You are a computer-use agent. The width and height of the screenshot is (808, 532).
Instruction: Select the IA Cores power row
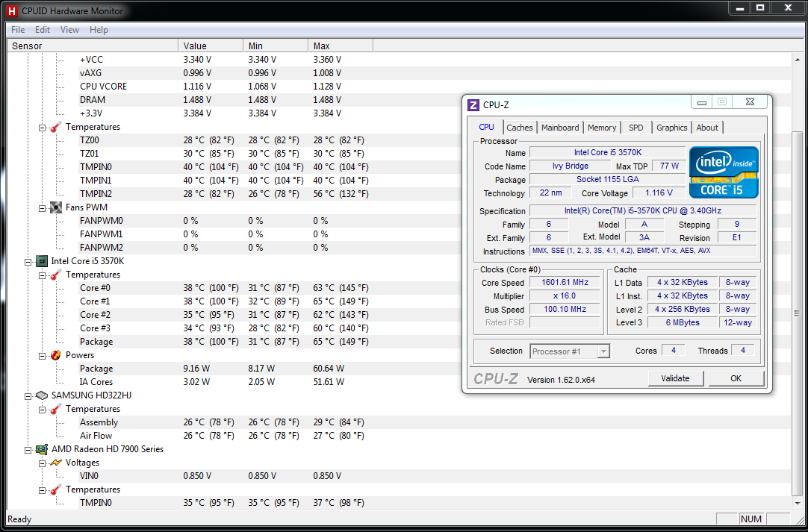[399, 382]
